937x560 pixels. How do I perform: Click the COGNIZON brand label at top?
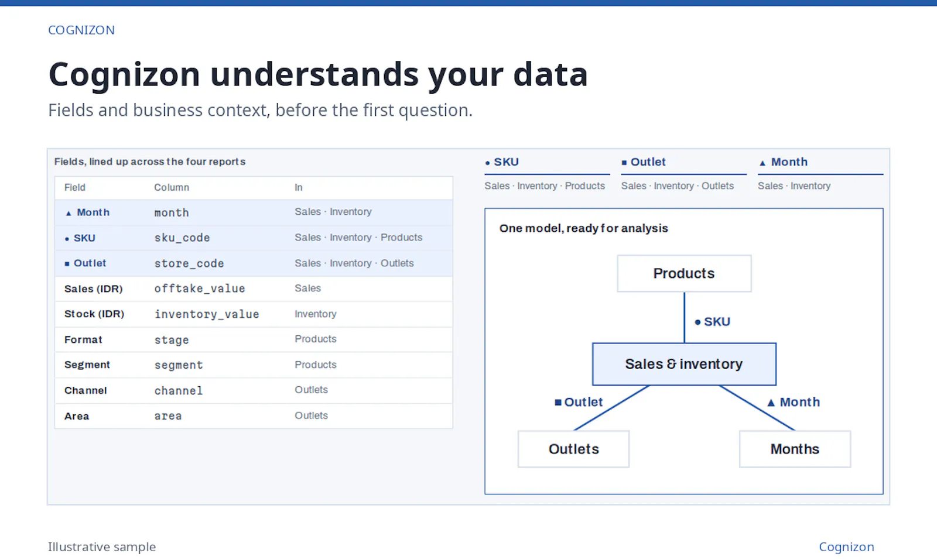[81, 30]
